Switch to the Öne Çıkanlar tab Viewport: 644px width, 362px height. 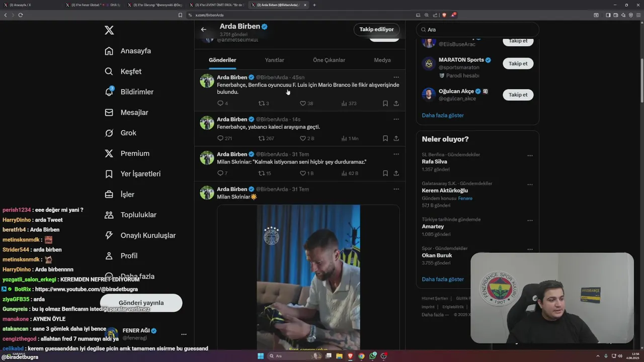329,60
